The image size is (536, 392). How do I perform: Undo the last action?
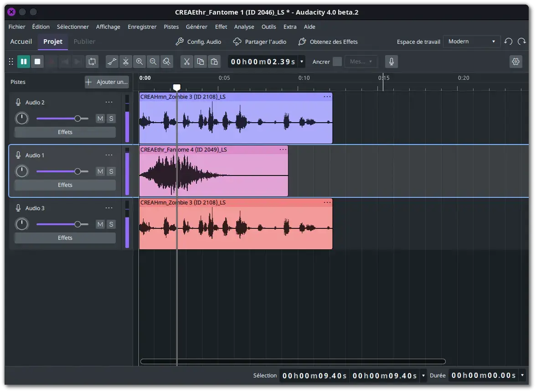click(x=508, y=41)
